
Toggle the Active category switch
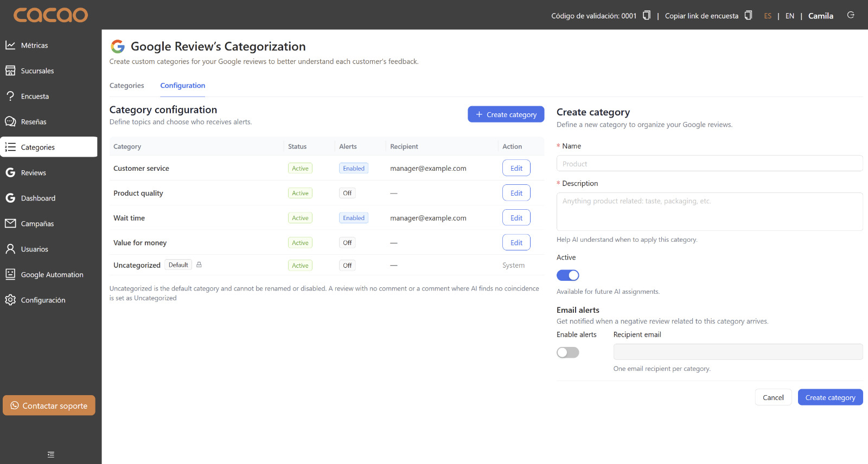(568, 275)
